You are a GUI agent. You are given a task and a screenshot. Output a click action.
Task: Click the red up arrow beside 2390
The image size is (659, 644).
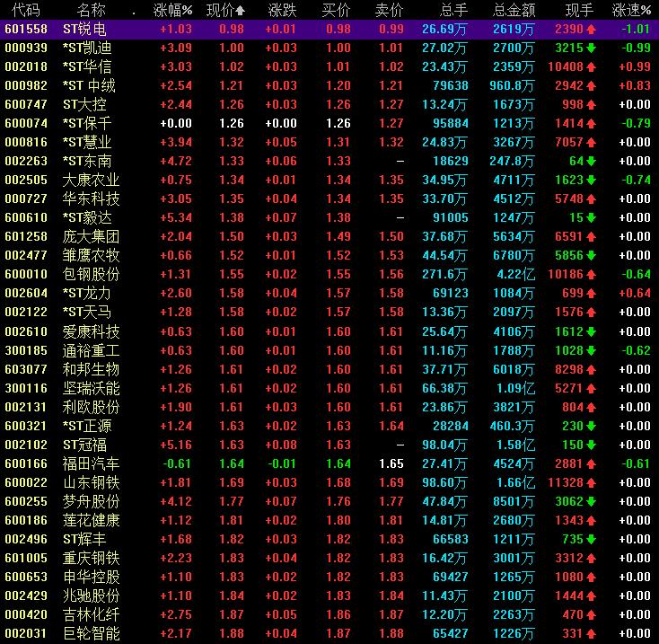point(591,30)
